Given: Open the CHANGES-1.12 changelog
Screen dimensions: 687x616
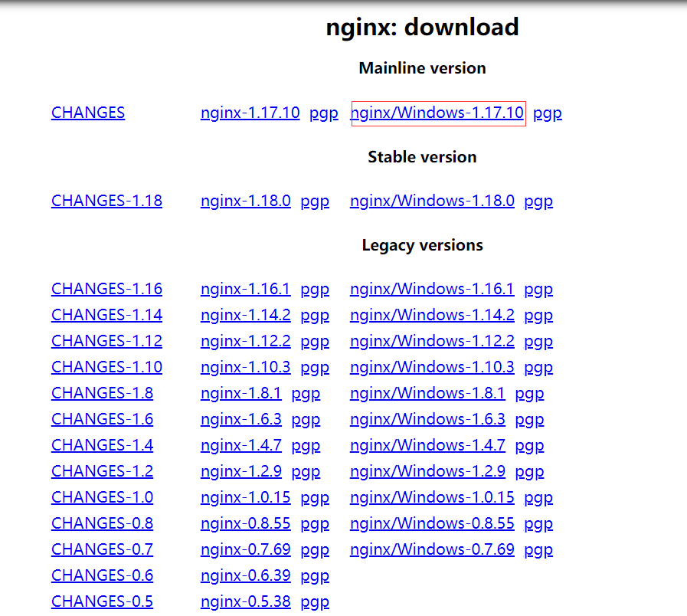Looking at the screenshot, I should (x=106, y=341).
